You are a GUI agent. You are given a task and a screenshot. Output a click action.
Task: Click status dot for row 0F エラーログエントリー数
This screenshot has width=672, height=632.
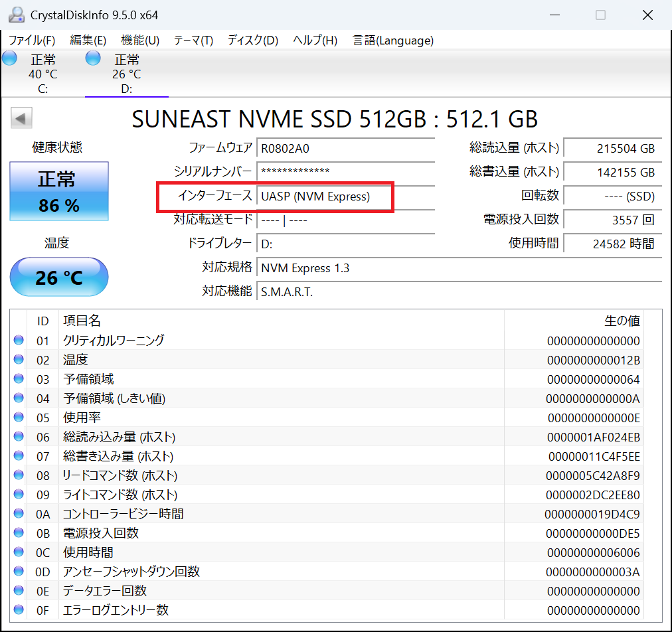19,609
